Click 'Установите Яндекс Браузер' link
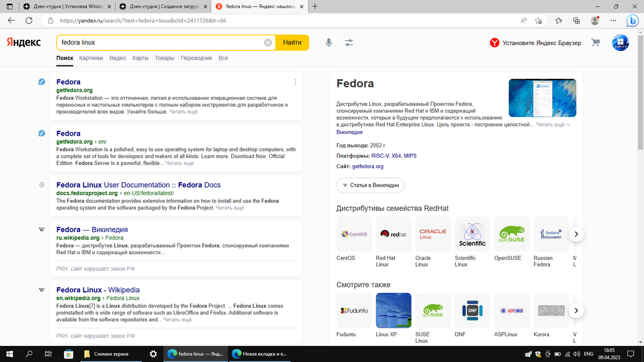The image size is (644, 362). point(536,43)
